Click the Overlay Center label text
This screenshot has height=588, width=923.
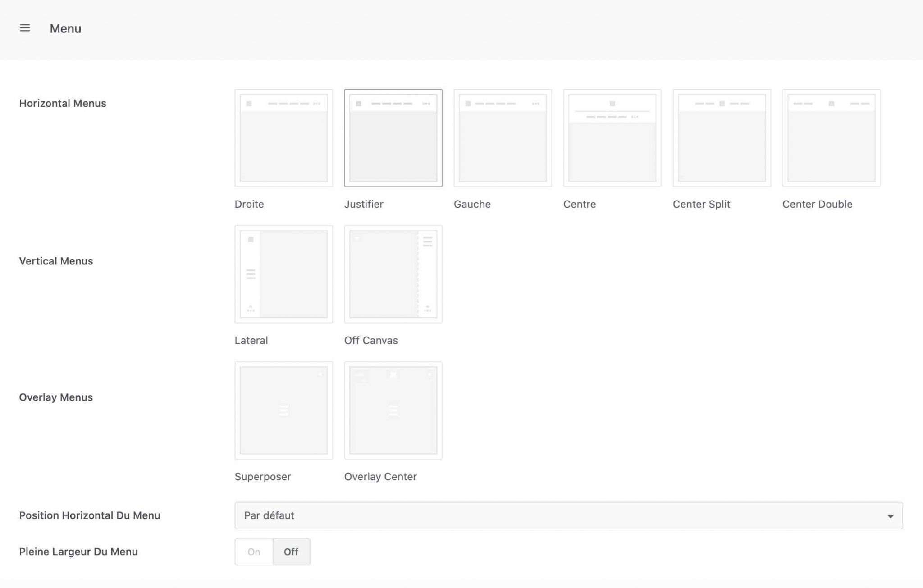381,476
